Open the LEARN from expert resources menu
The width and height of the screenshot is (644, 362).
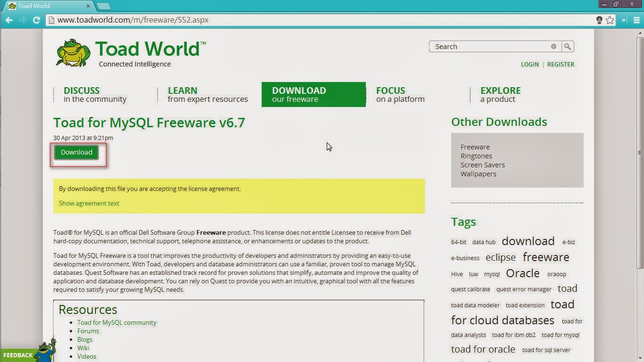pos(208,95)
